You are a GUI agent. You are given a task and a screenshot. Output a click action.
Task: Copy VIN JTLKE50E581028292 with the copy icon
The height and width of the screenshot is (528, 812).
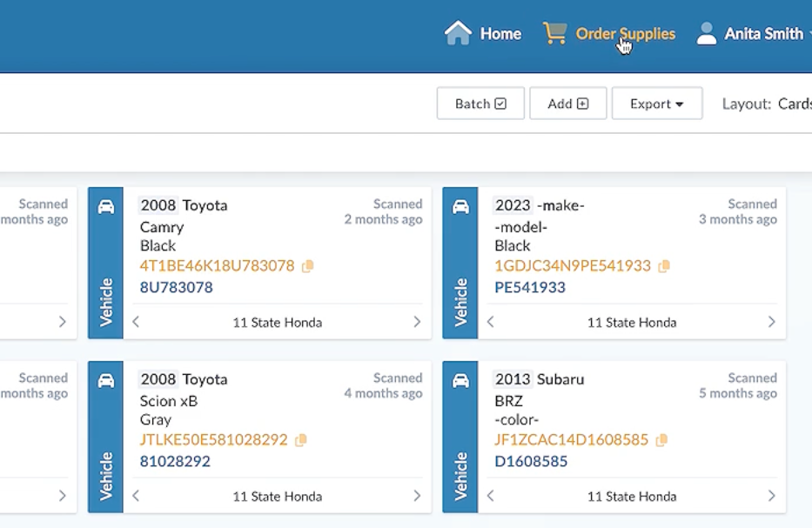301,440
